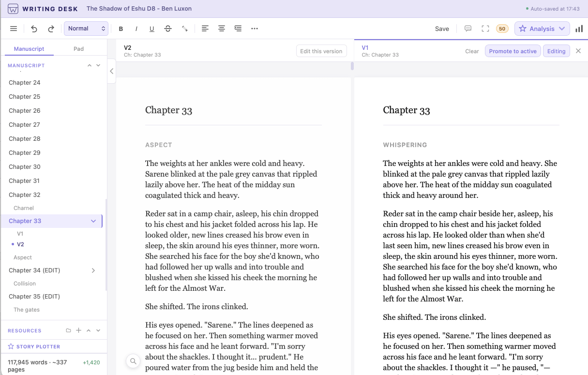Click the Charnel subtitle under Chapter 32
The width and height of the screenshot is (588, 375).
24,208
